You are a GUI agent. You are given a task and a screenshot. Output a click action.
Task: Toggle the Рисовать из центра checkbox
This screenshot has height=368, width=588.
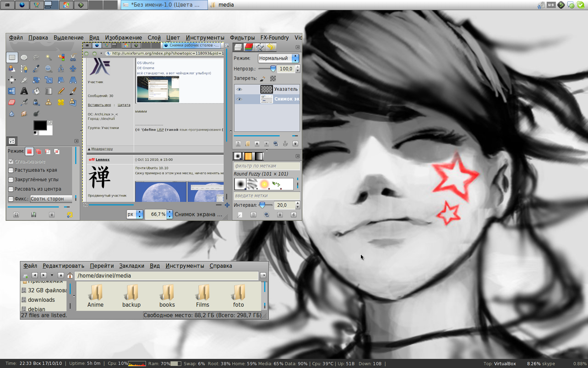(x=11, y=189)
